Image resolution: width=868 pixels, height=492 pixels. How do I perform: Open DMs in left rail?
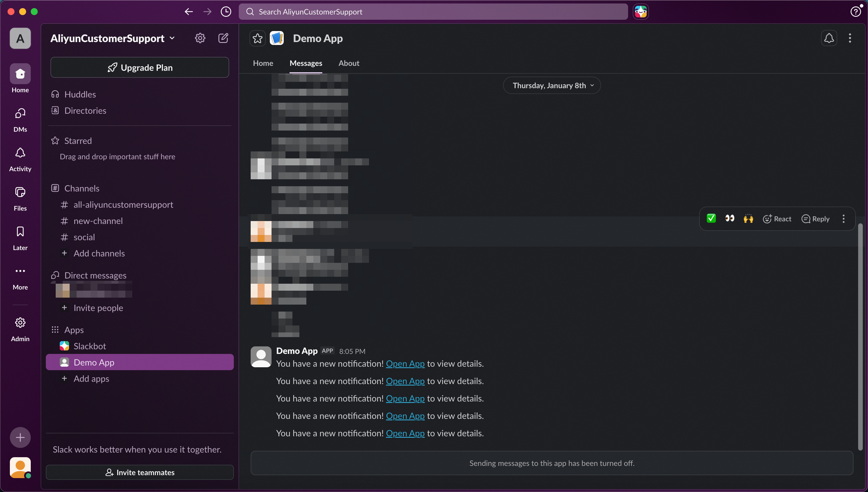pyautogui.click(x=20, y=120)
